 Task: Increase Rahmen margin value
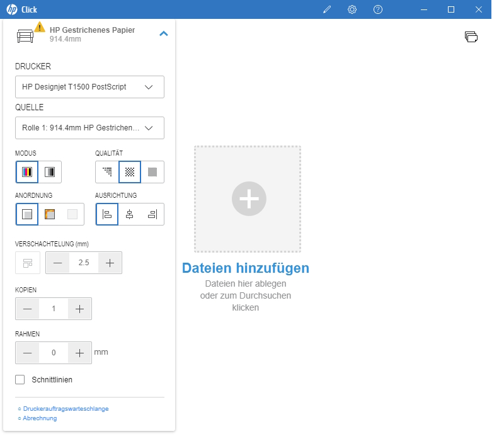[80, 353]
